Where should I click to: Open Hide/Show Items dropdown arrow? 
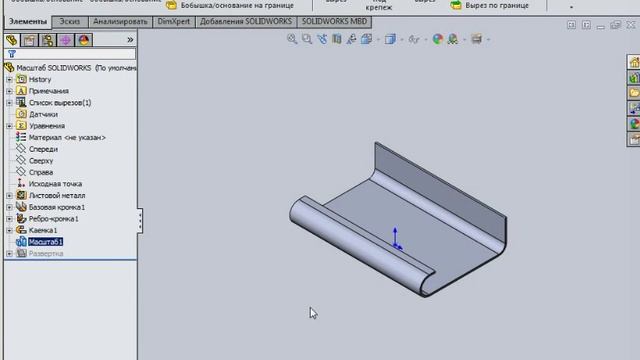coord(425,40)
